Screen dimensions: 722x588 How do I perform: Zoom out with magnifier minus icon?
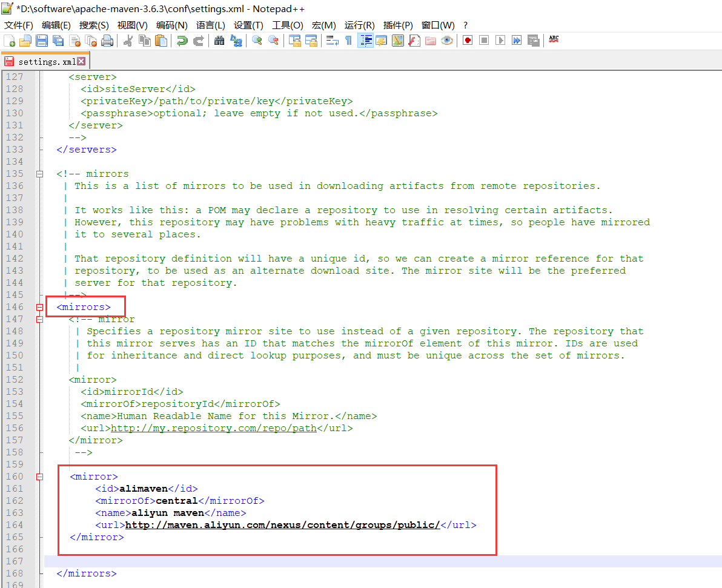point(274,41)
